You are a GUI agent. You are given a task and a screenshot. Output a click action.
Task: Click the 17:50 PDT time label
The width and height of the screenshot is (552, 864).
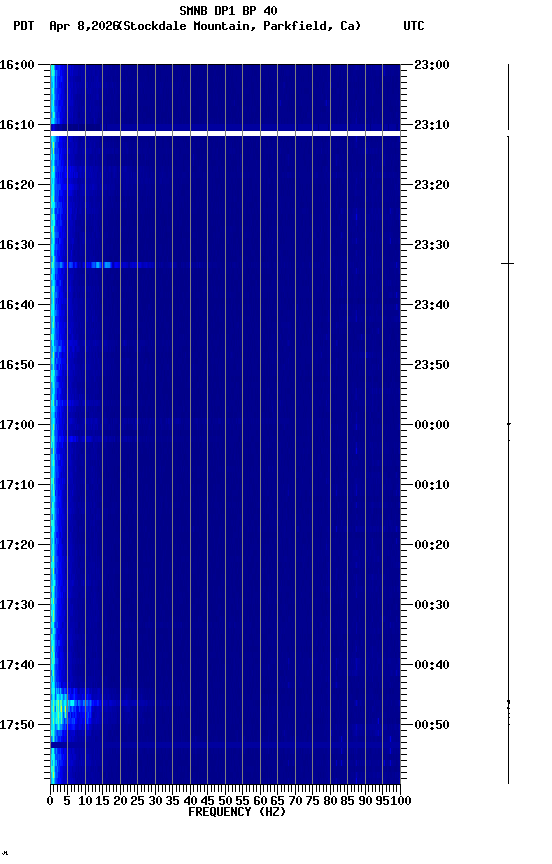tap(17, 725)
